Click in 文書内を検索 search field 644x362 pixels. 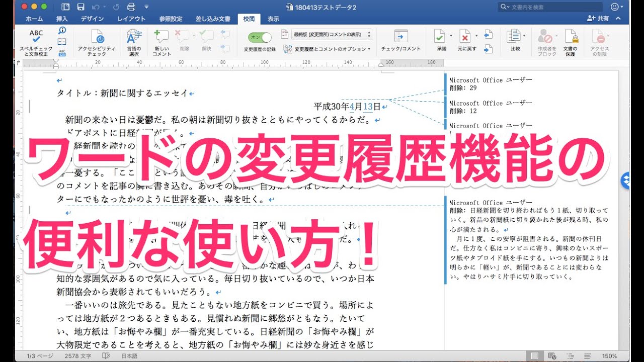point(550,7)
